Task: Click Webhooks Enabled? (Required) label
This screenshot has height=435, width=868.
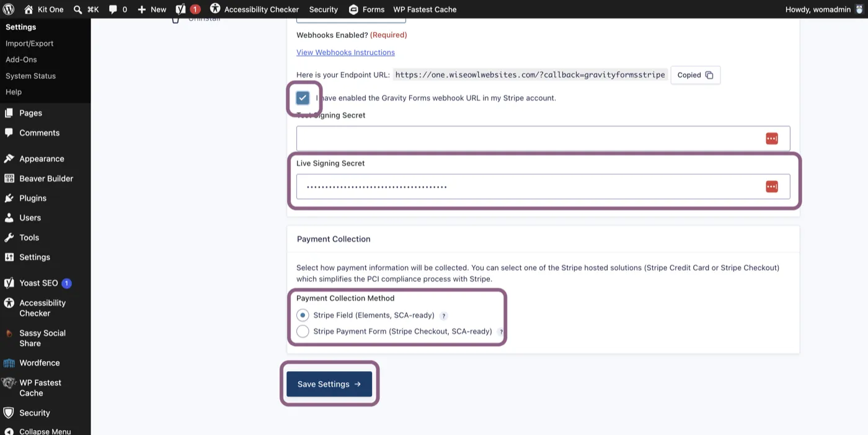Action: [352, 35]
